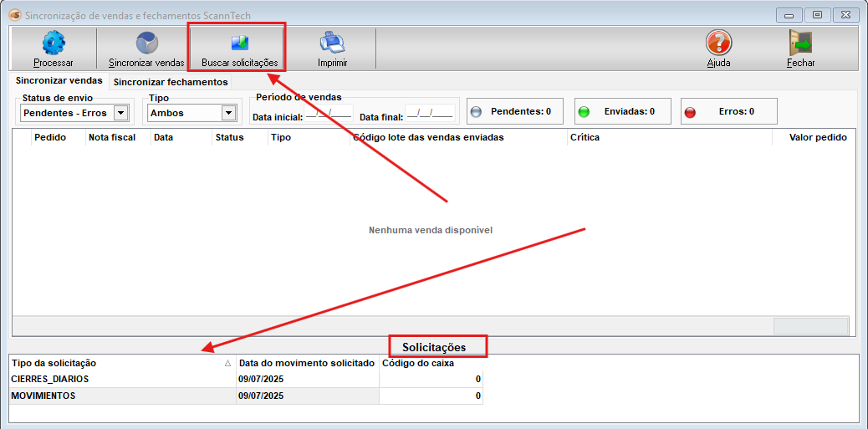Click the Processar gear icon

(54, 43)
